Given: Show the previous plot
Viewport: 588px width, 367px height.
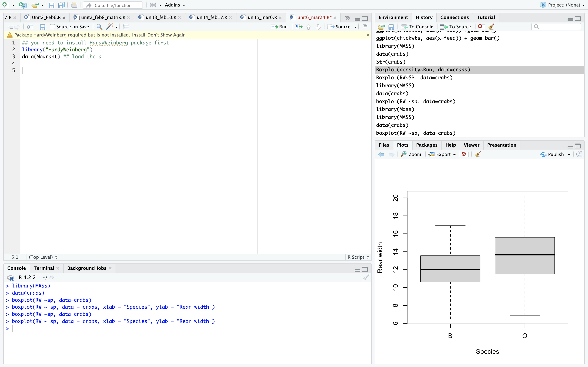Looking at the screenshot, I should point(381,154).
